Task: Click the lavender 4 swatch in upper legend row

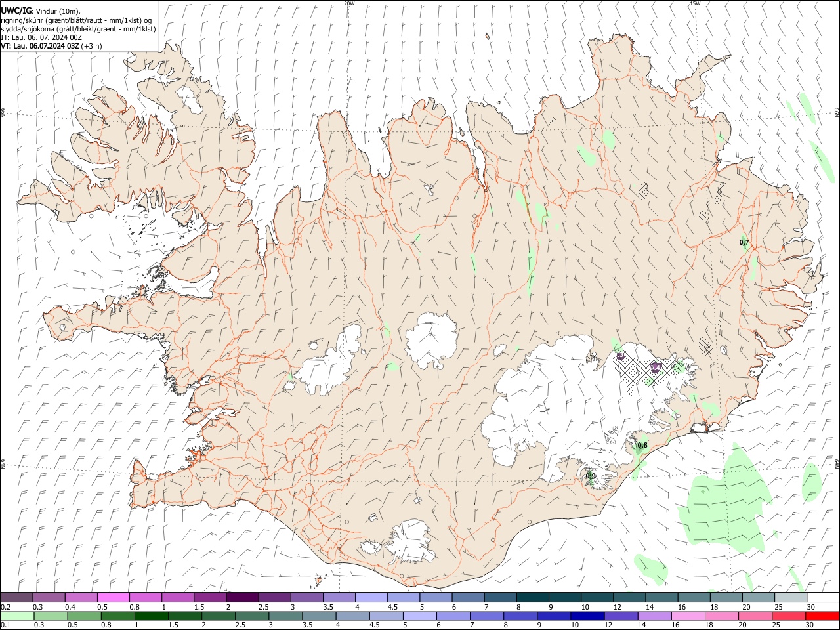Action: pos(371,597)
